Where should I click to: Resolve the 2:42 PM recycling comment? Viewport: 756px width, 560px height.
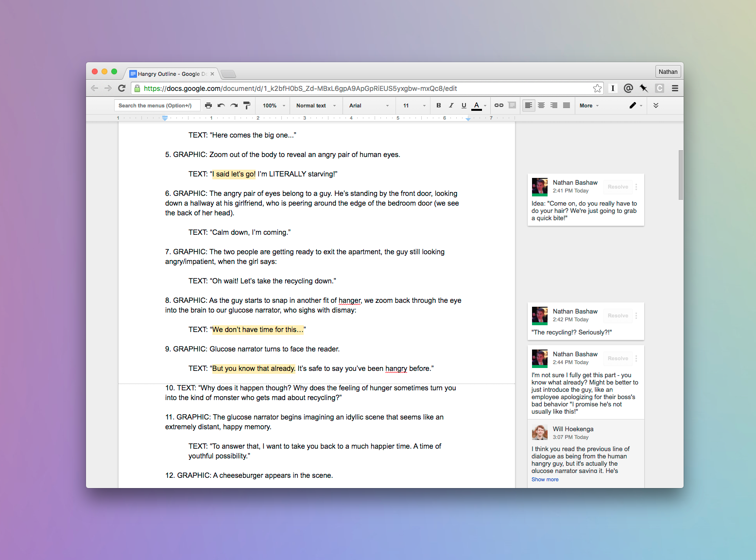[618, 315]
